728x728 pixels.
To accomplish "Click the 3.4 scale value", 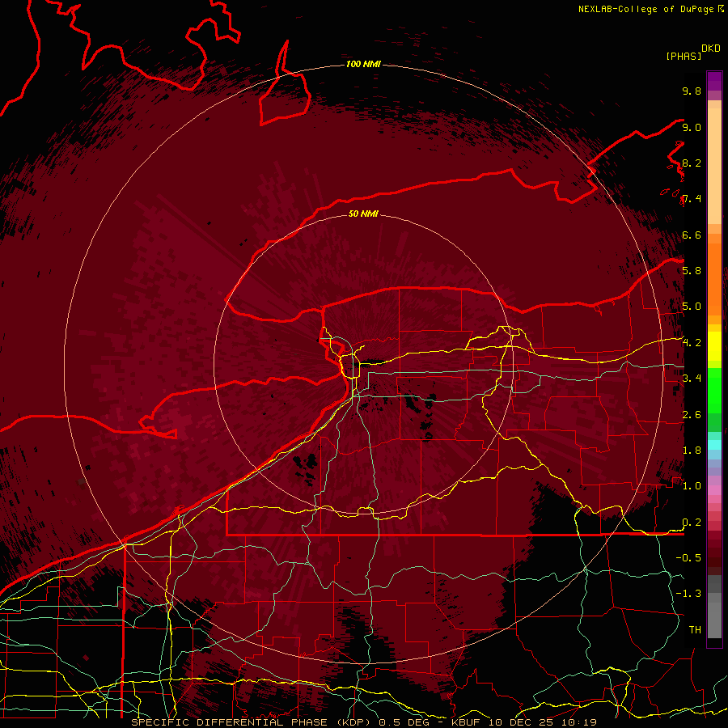I will point(692,378).
